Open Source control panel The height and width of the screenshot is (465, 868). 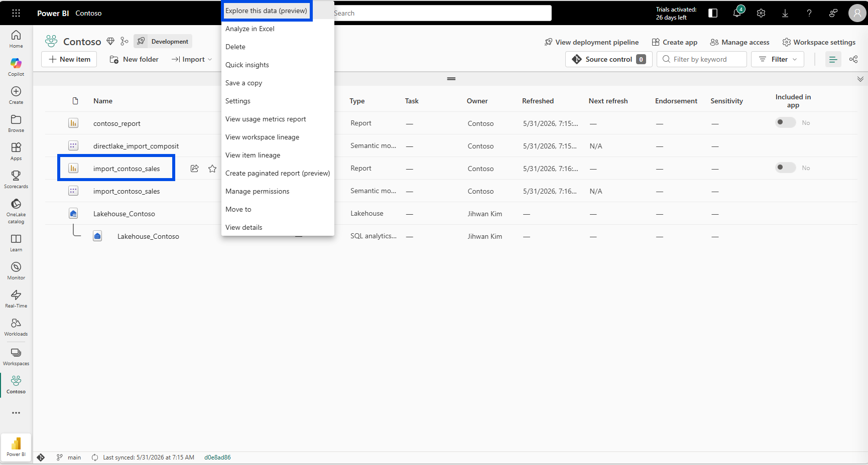click(609, 59)
